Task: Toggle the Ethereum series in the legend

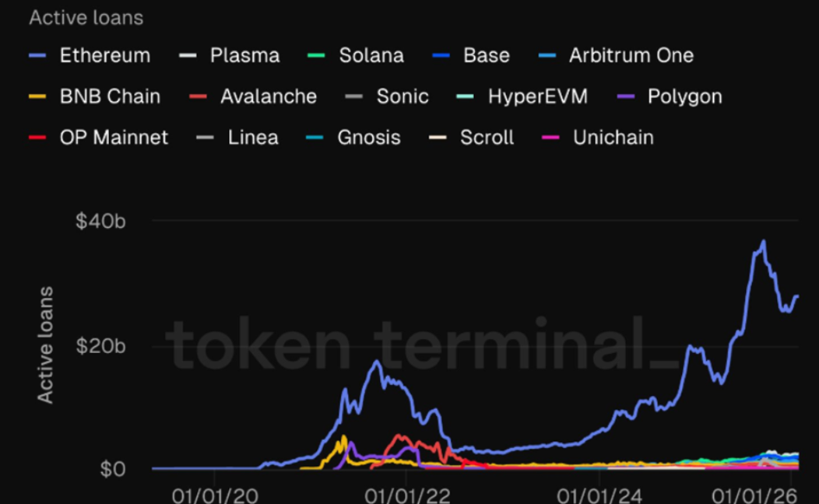Action: tap(104, 56)
